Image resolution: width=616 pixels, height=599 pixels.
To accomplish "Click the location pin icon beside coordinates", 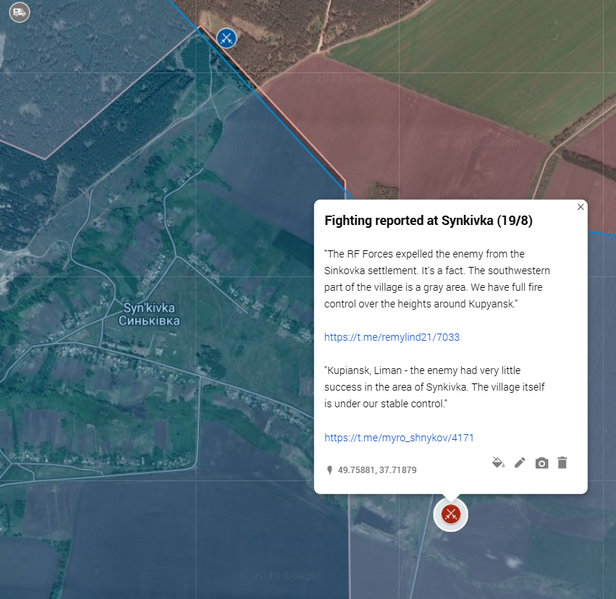I will click(329, 469).
